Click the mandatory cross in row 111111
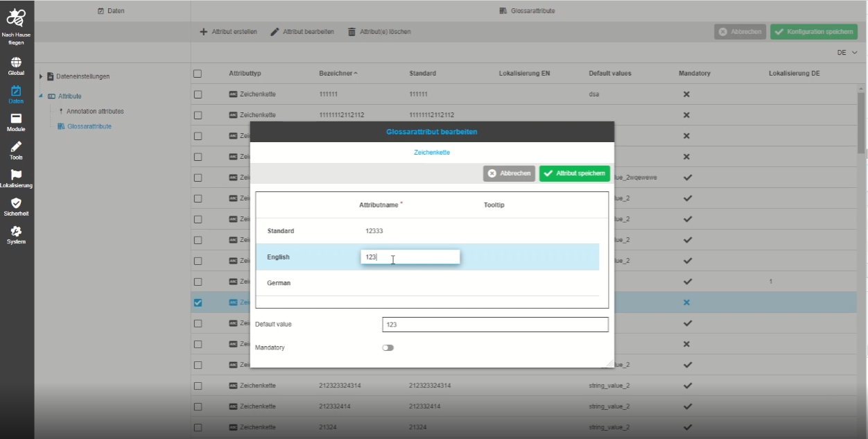 pos(686,94)
